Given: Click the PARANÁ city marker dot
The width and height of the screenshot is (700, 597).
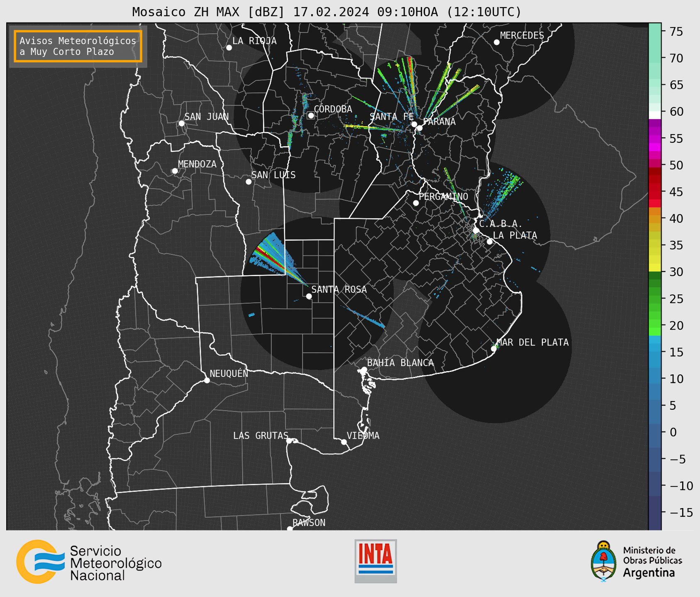Looking at the screenshot, I should tap(420, 128).
